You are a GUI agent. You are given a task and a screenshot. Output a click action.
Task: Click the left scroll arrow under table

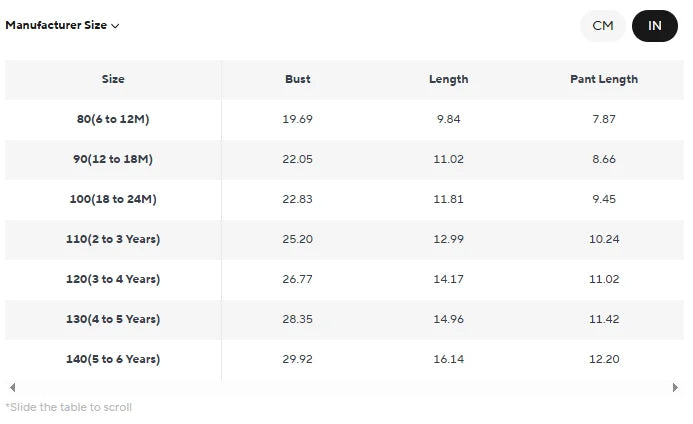(12, 387)
